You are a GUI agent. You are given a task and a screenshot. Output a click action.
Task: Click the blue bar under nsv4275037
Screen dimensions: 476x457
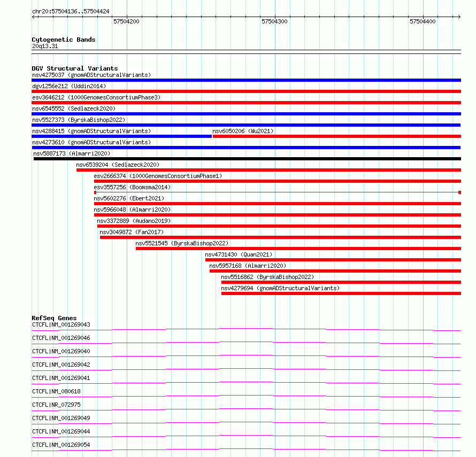(x=246, y=80)
